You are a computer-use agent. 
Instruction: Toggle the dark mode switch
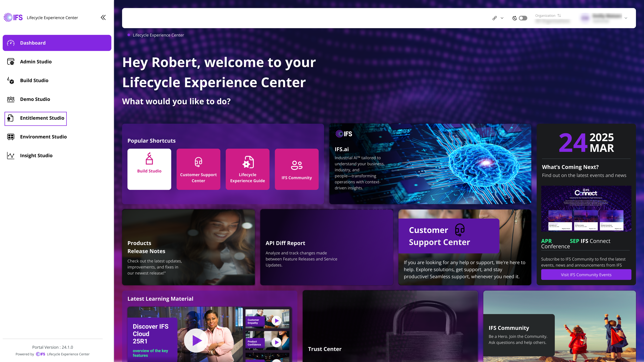pyautogui.click(x=523, y=18)
